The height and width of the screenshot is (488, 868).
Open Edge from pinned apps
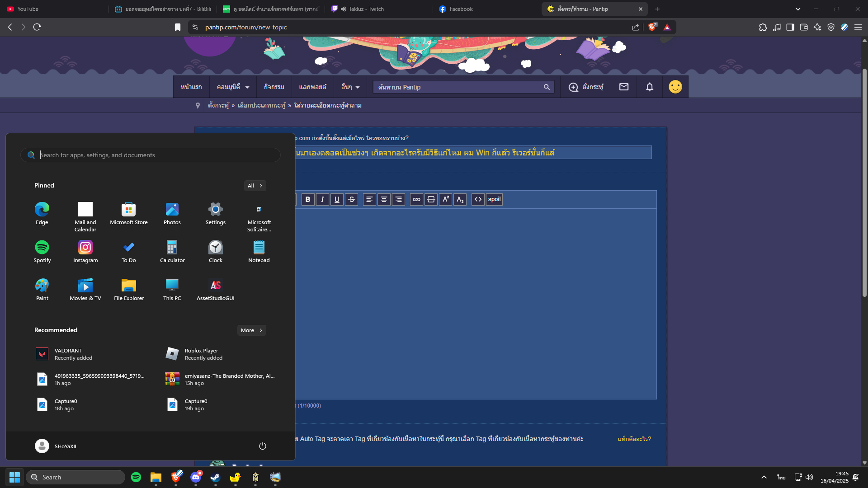(42, 213)
